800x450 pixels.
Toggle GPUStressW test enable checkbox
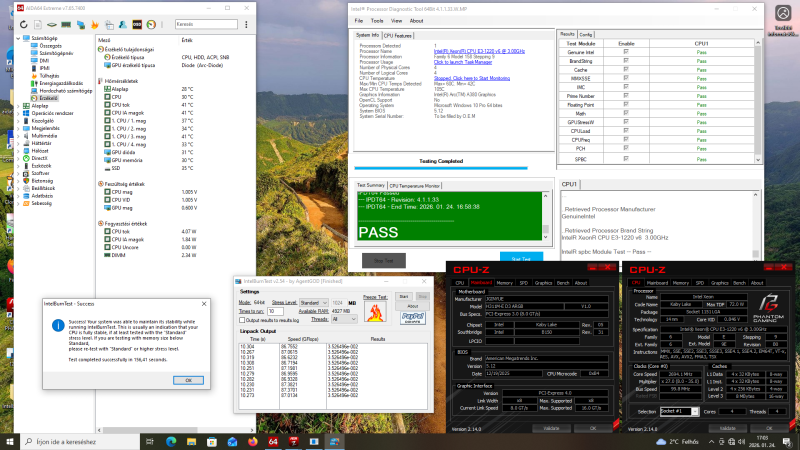tap(626, 122)
